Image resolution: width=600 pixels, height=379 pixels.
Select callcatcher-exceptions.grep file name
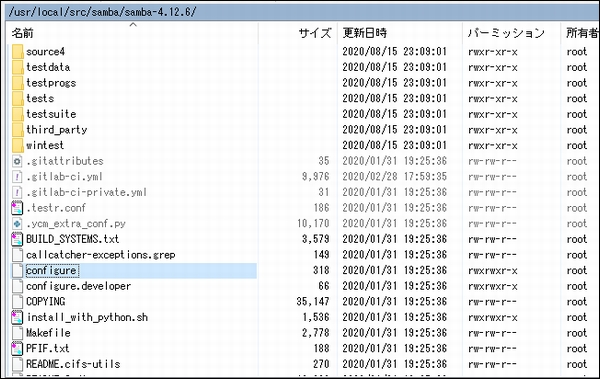tap(101, 255)
